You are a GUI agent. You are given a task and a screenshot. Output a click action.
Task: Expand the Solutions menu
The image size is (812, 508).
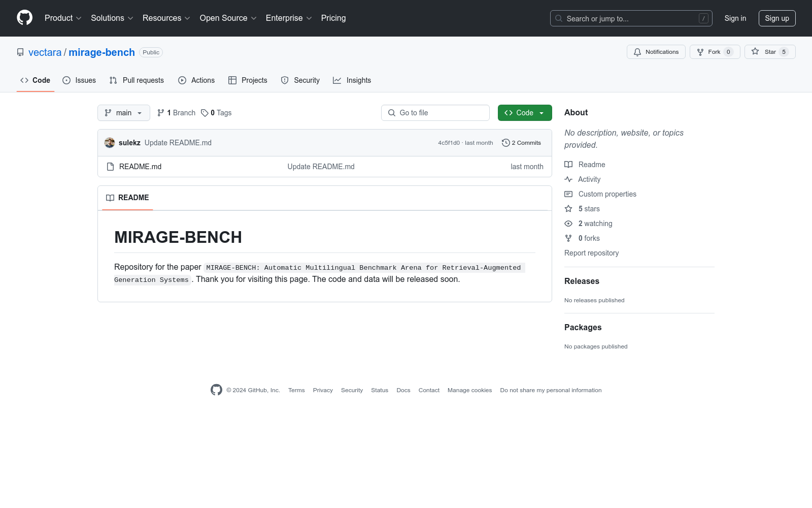[x=112, y=18]
